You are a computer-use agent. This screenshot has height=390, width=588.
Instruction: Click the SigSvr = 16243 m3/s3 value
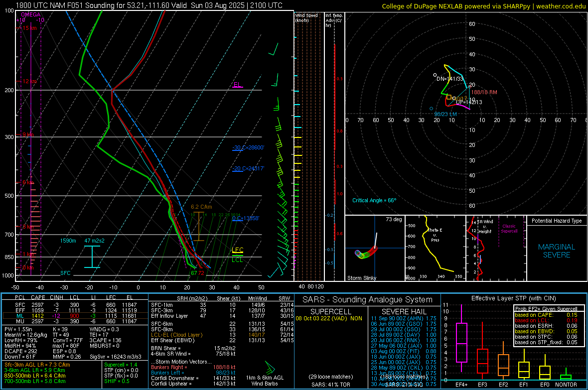[116, 357]
